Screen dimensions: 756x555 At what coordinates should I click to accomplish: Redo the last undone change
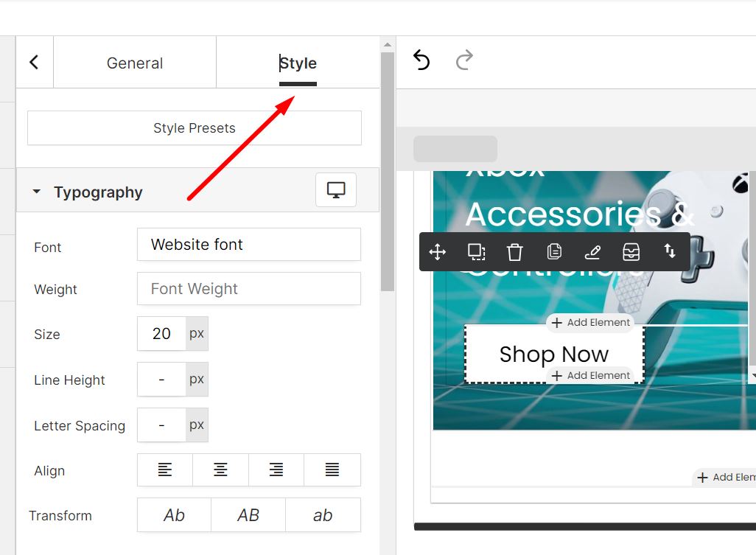point(465,60)
